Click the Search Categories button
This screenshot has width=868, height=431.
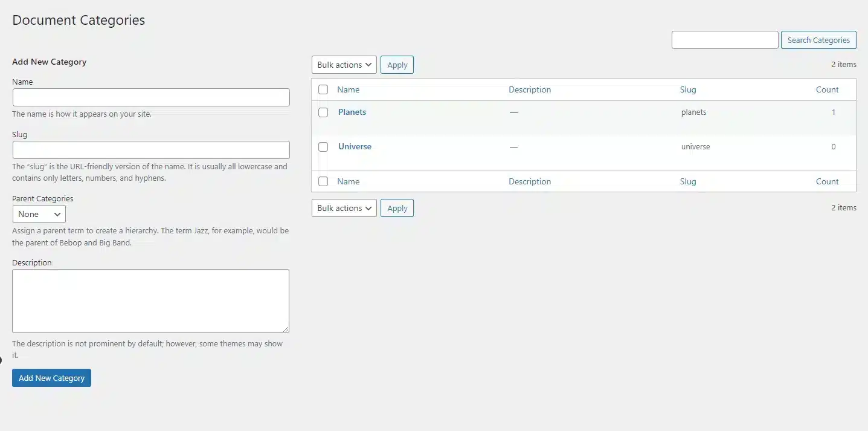[818, 40]
